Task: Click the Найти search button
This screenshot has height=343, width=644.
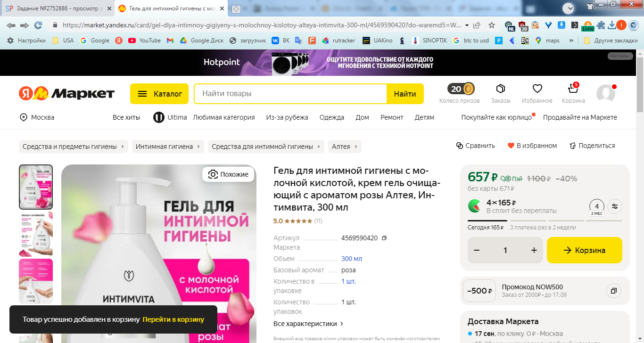Action: (x=405, y=94)
